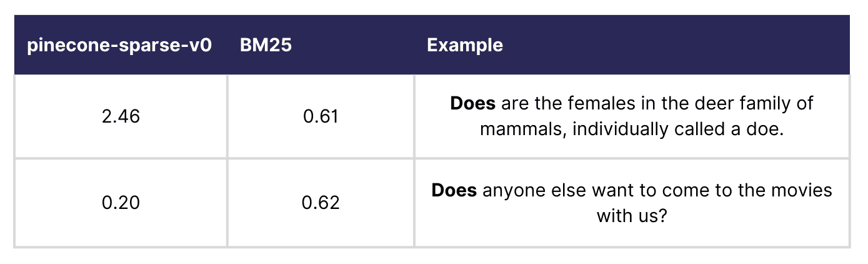This screenshot has height=264, width=868.
Task: Click the Example column header
Action: 464,46
